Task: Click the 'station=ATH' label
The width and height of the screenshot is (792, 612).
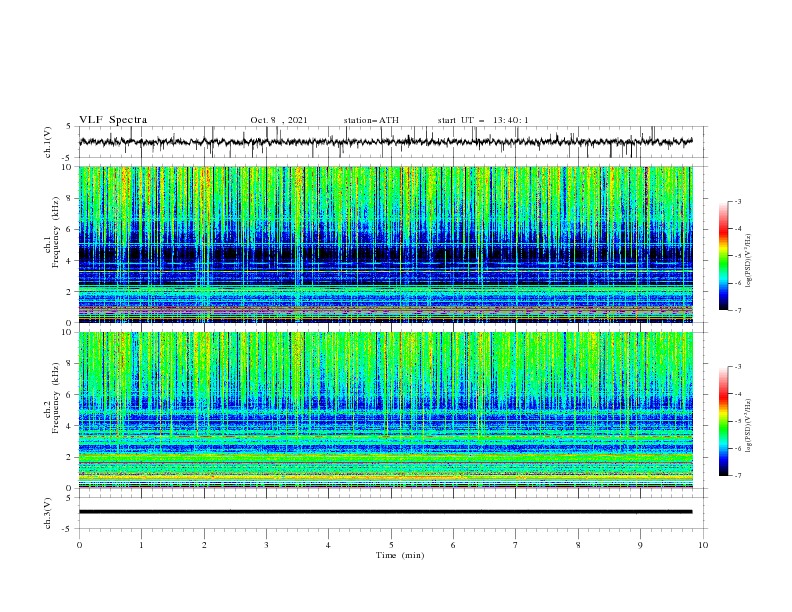Action: [371, 120]
